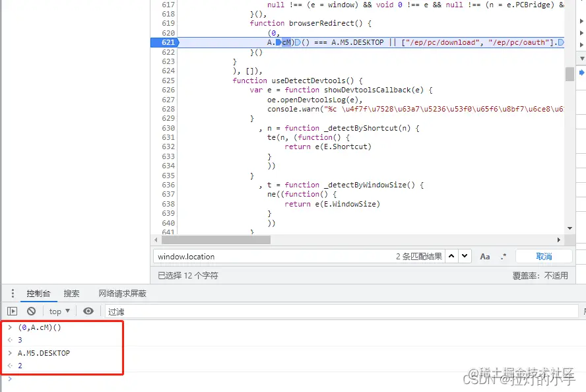Screen dimensions: 586x392
Task: Click the A.M5.DESKTOP console entry
Action: (44, 353)
